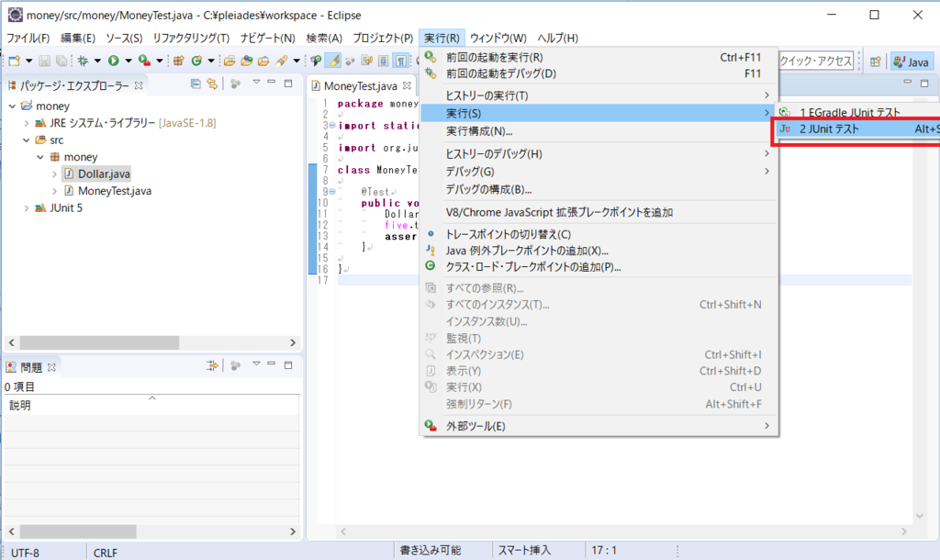Click the クイック・アクセス search field
940x560 pixels.
[816, 61]
